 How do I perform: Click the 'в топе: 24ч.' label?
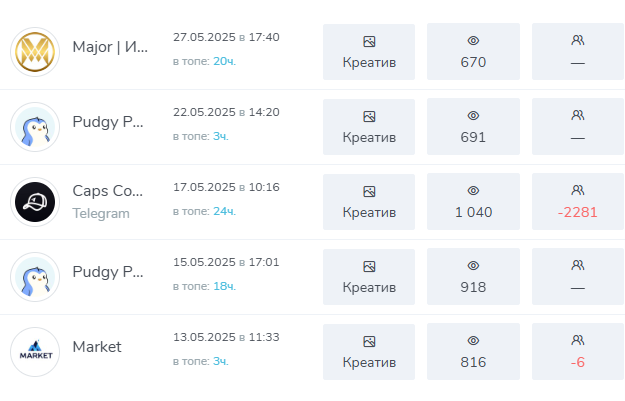pyautogui.click(x=204, y=211)
